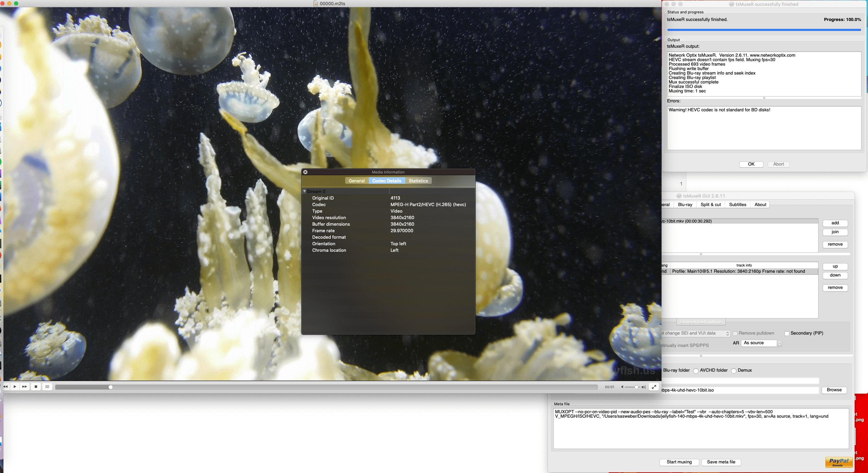This screenshot has width=868, height=473.
Task: Click the Start muxing button
Action: (x=679, y=462)
